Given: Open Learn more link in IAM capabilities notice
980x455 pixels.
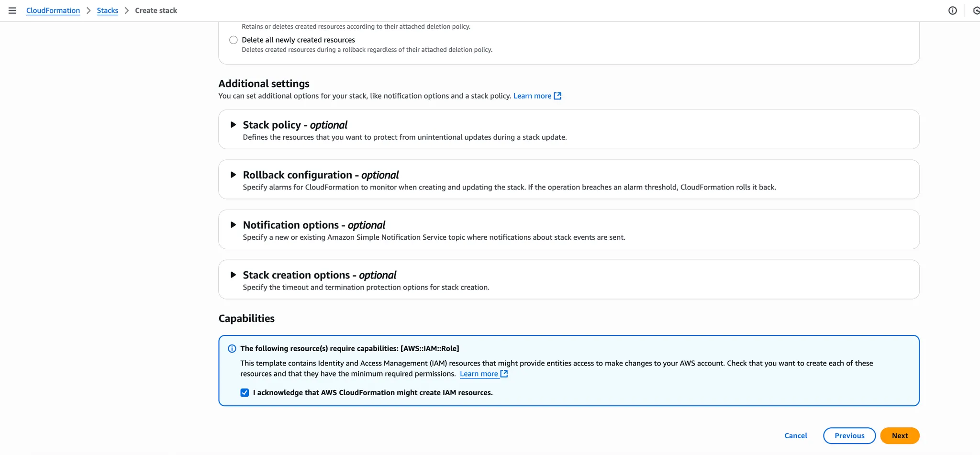Looking at the screenshot, I should pos(479,374).
